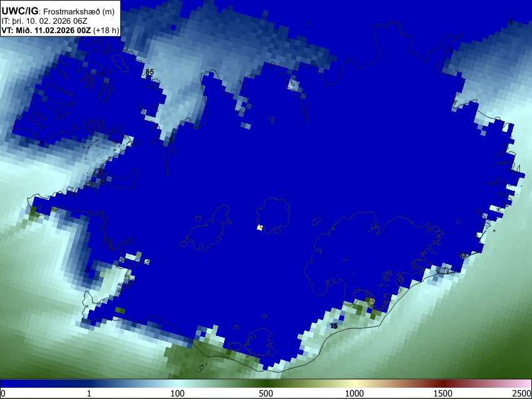
Task: Click the "0" label on the color scale
Action: click(3, 393)
